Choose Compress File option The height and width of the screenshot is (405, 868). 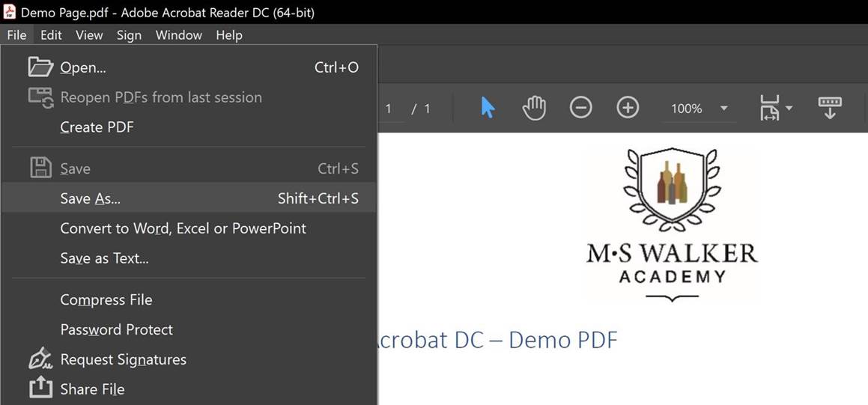(x=106, y=299)
